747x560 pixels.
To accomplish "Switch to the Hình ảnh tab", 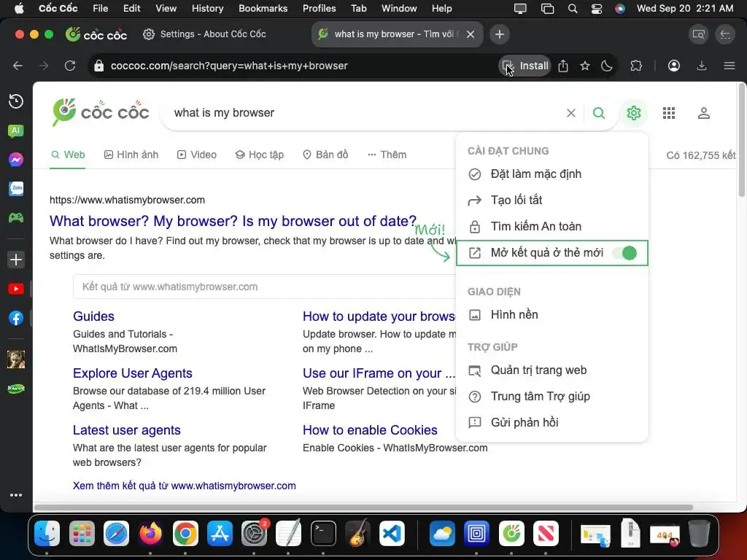I will [x=131, y=155].
